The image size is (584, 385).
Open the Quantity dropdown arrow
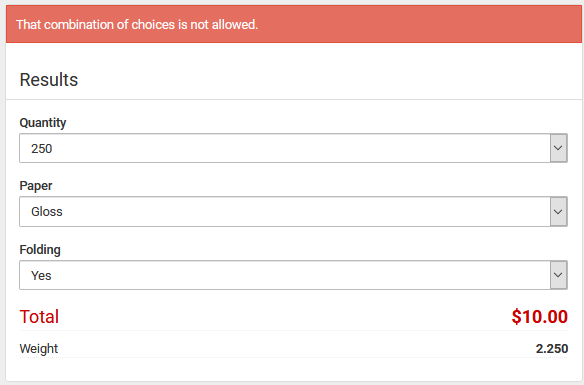coord(558,148)
